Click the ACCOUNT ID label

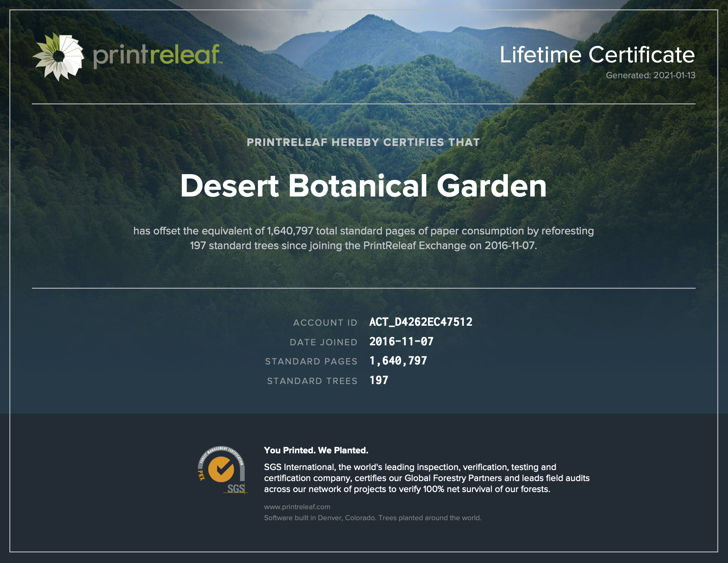click(x=325, y=323)
